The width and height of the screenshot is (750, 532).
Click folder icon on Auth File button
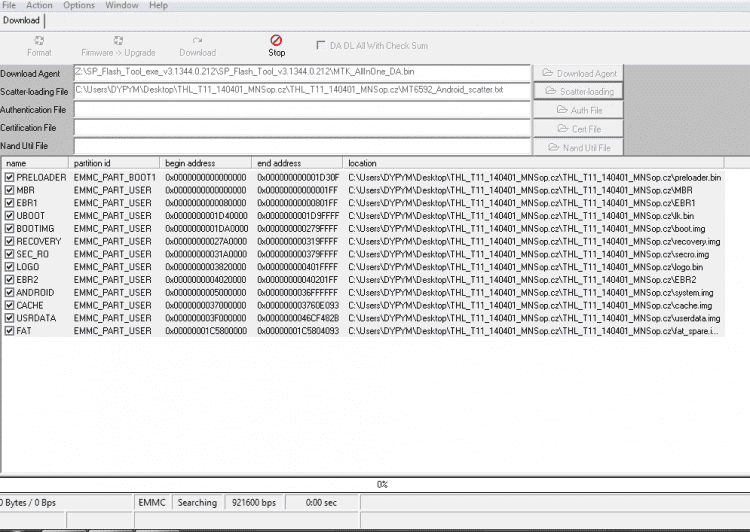tap(562, 110)
